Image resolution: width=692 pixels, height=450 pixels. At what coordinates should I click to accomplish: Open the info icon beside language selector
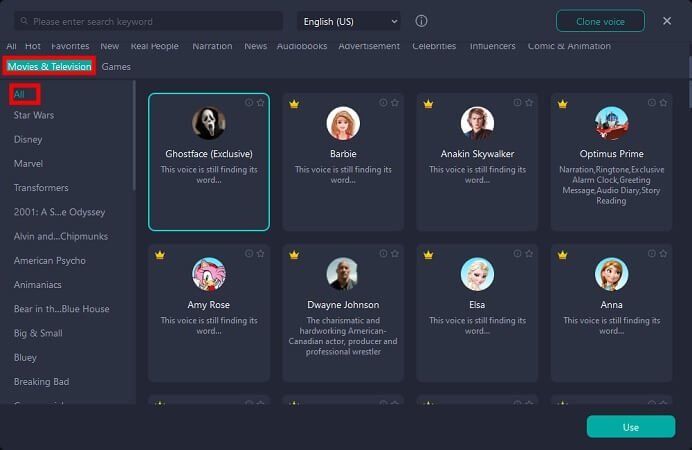pos(421,21)
